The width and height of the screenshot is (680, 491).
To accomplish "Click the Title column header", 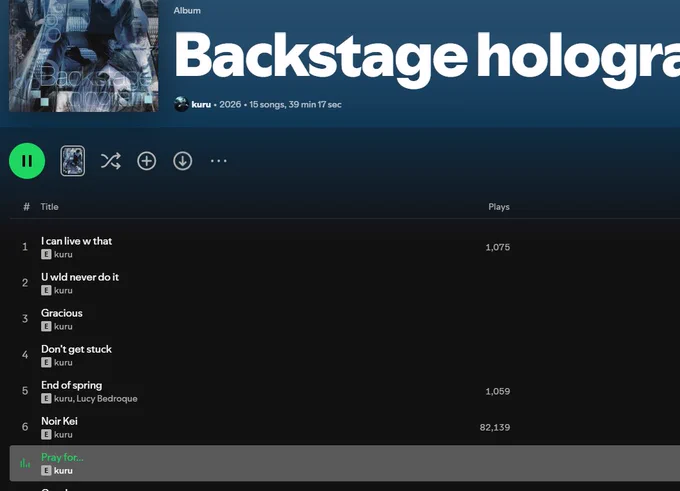I will point(49,207).
